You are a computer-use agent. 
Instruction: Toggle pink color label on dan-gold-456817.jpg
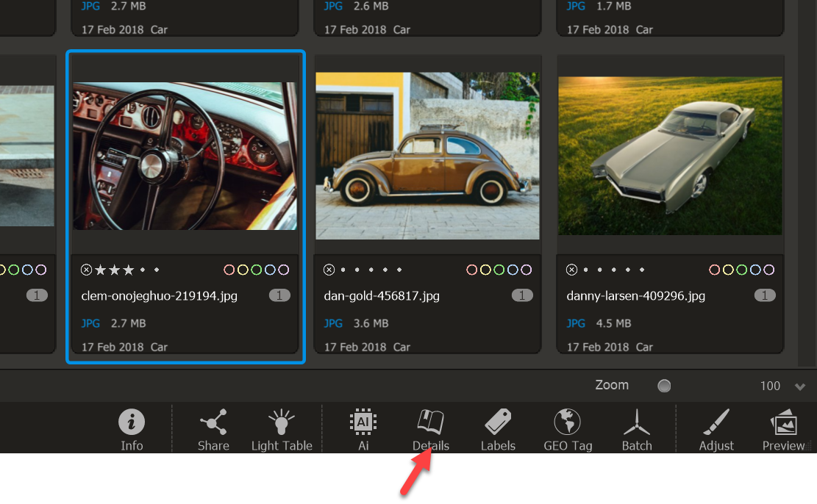pos(471,270)
